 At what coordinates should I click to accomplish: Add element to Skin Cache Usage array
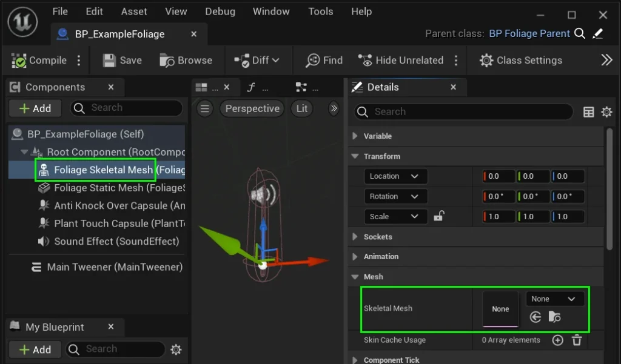(x=558, y=340)
